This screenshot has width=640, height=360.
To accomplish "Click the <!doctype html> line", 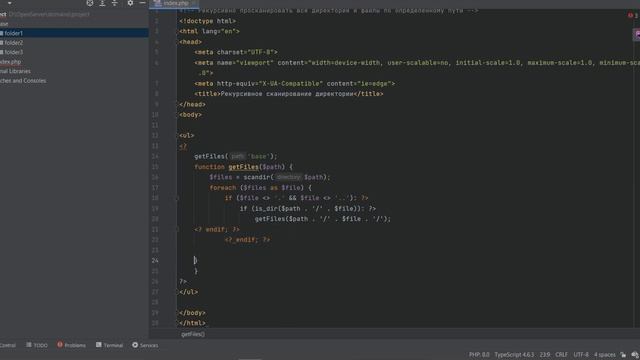I will 207,21.
